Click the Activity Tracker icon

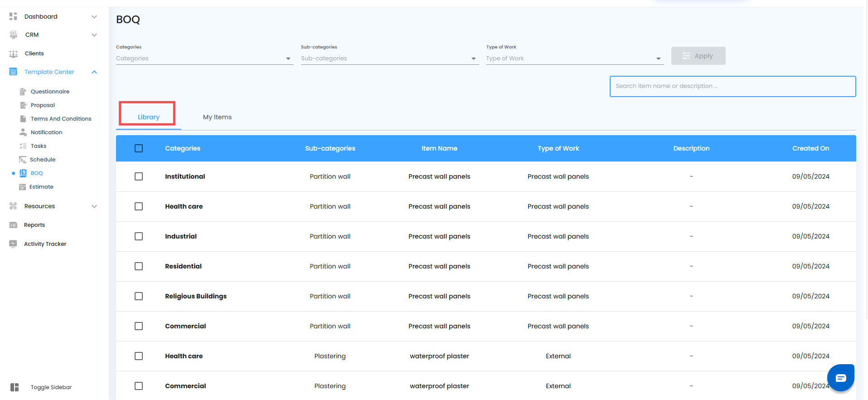[13, 244]
